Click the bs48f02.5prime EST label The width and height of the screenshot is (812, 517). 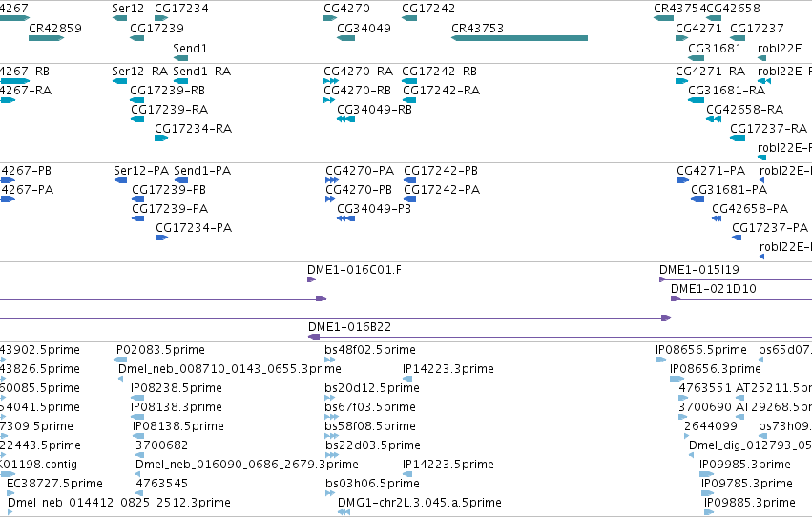tap(370, 350)
